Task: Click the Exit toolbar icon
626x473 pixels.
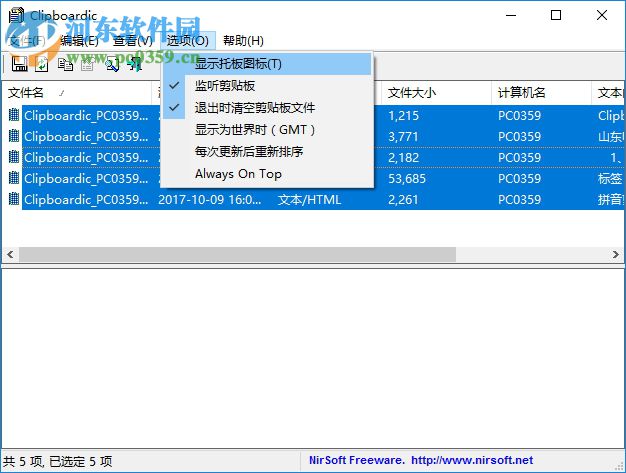Action: coord(136,64)
